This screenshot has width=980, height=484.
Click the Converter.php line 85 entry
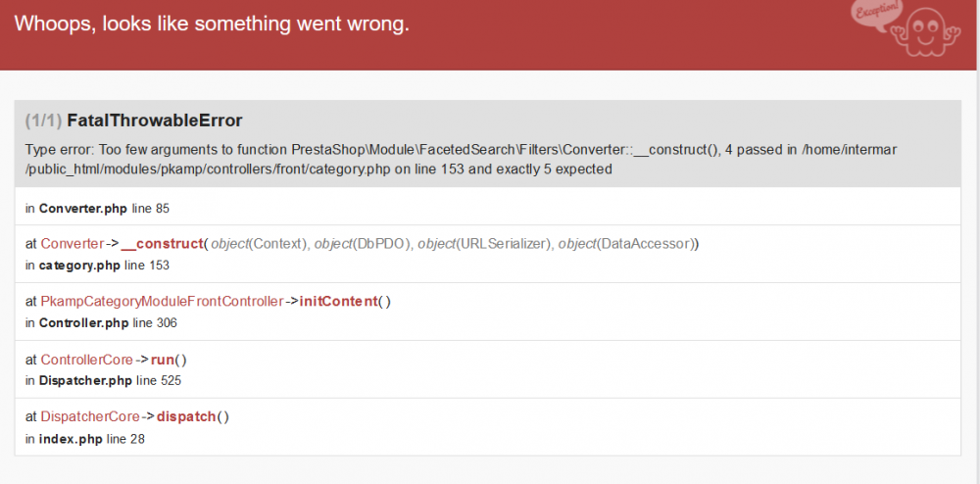[x=98, y=208]
